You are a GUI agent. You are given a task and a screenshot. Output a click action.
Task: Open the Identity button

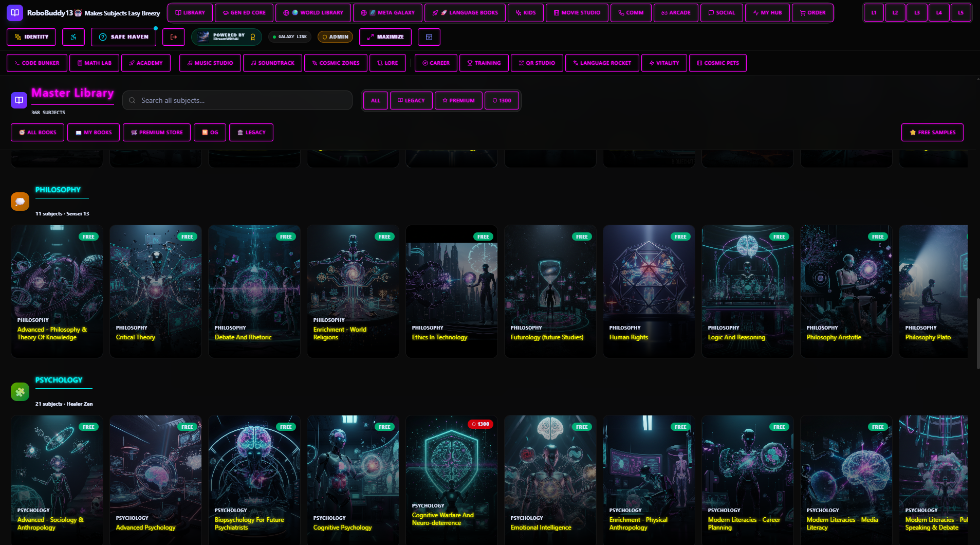tap(31, 37)
